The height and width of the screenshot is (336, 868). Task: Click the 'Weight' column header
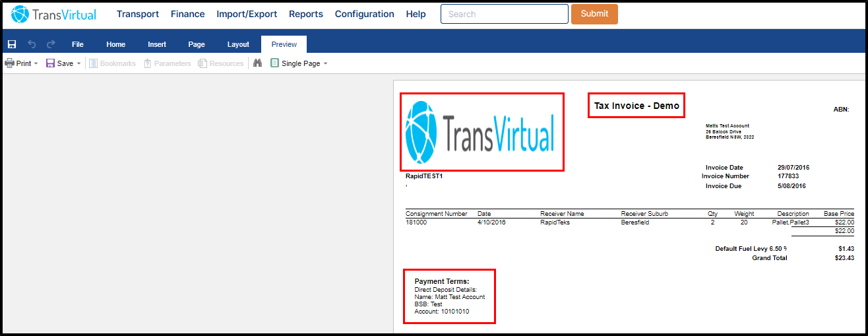click(x=744, y=214)
